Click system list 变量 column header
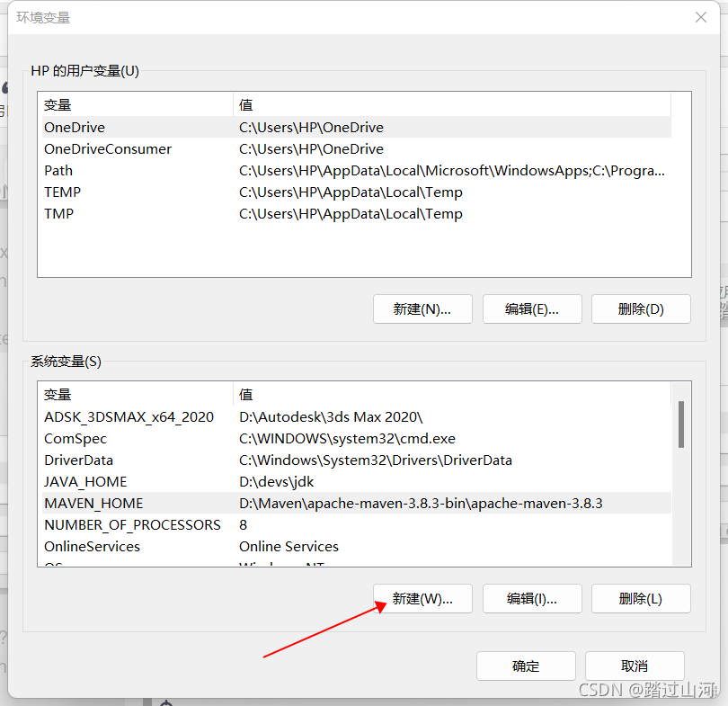The image size is (728, 706). click(138, 395)
